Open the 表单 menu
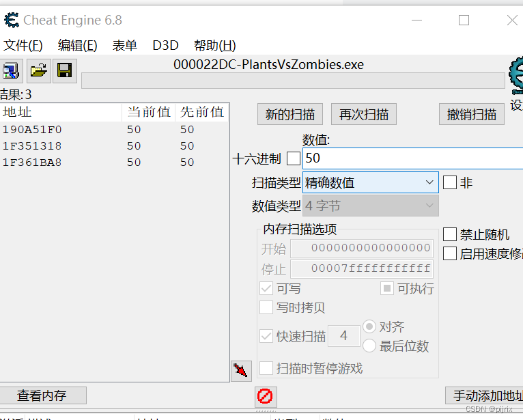523x420 pixels. 124,45
